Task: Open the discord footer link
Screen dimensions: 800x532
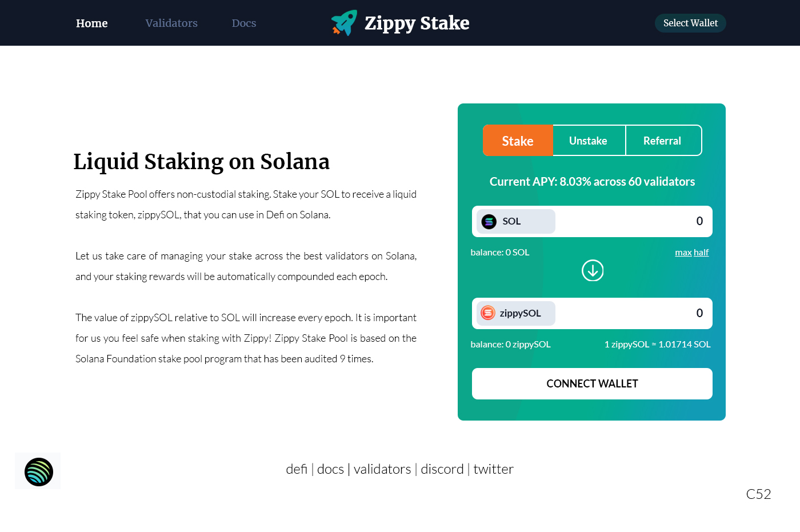Action: pyautogui.click(x=442, y=469)
